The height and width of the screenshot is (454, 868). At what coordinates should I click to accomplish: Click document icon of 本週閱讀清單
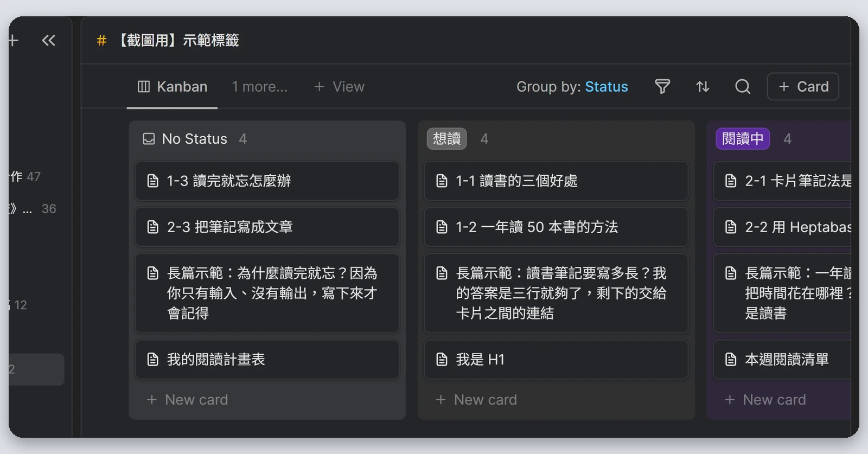(731, 359)
